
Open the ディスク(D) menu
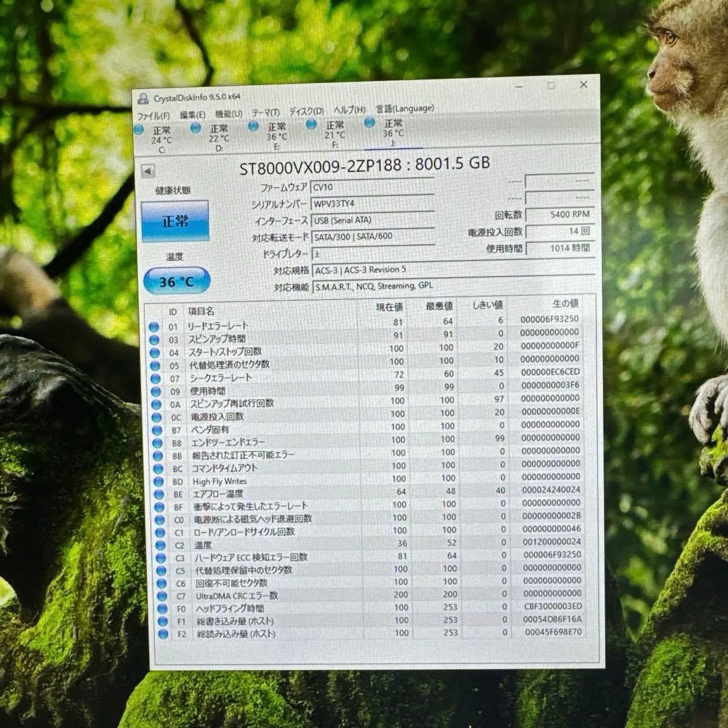pos(307,111)
